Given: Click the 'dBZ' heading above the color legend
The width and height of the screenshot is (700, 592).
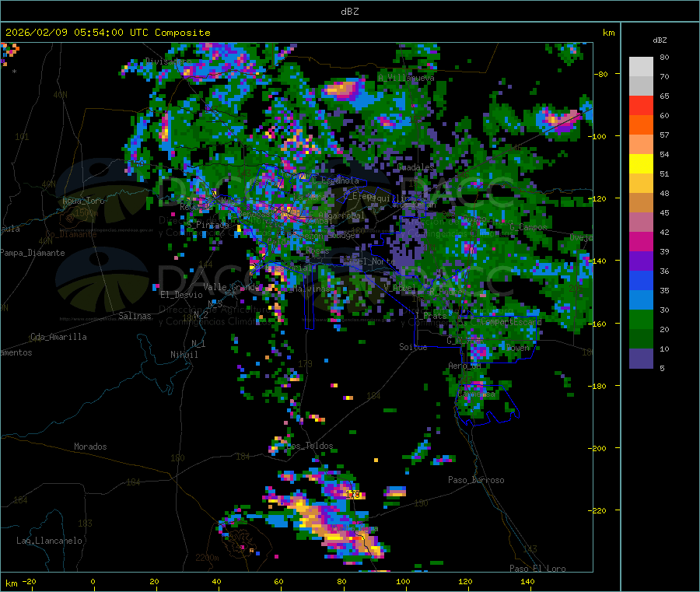Looking at the screenshot, I should pyautogui.click(x=660, y=40).
